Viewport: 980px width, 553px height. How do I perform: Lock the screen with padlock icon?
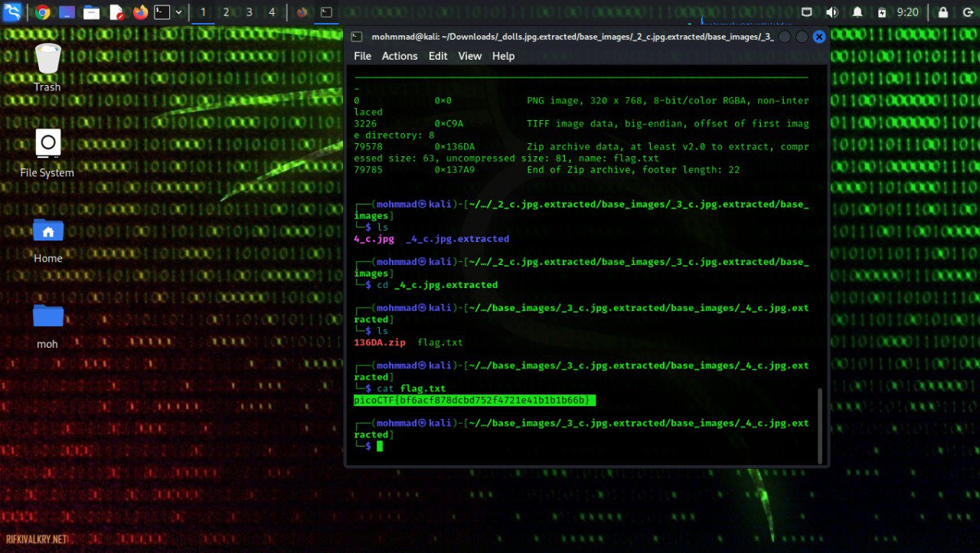coord(943,12)
